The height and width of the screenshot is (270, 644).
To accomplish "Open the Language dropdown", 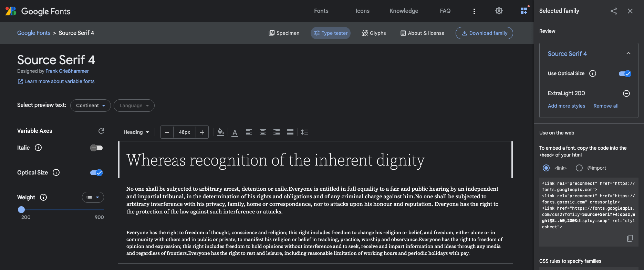I will pos(134,106).
